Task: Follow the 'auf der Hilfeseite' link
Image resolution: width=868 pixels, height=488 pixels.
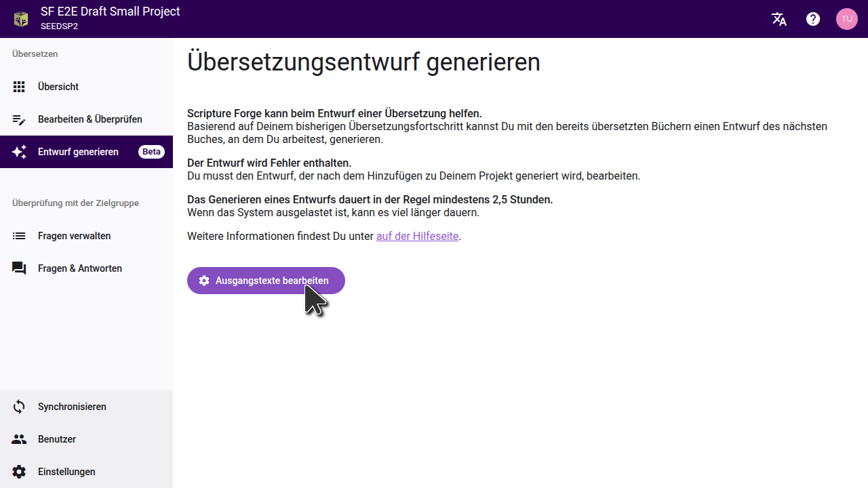Action: [417, 237]
